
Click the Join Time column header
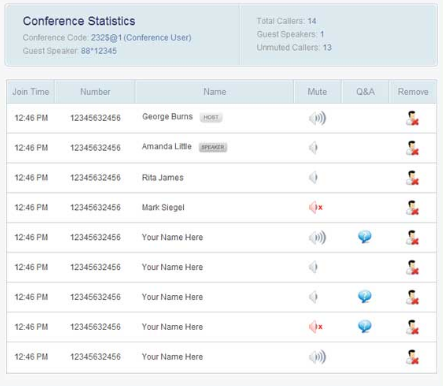(x=31, y=92)
